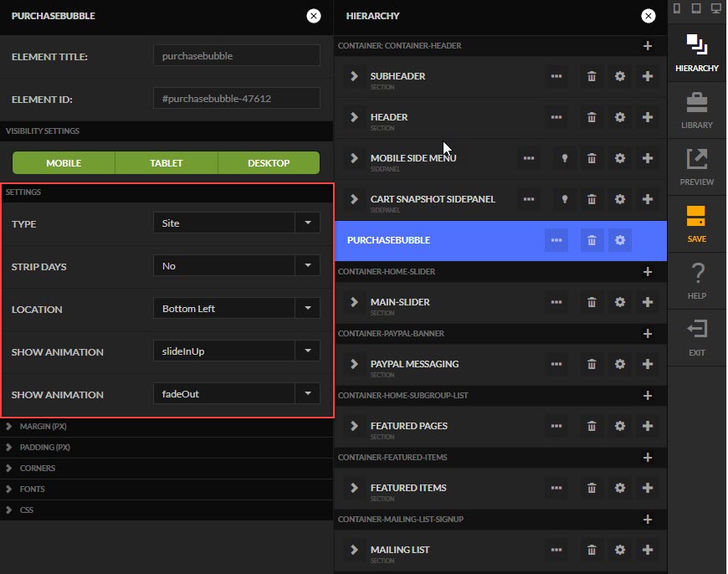Toggle Mobile visibility setting
The height and width of the screenshot is (574, 728).
[x=64, y=163]
